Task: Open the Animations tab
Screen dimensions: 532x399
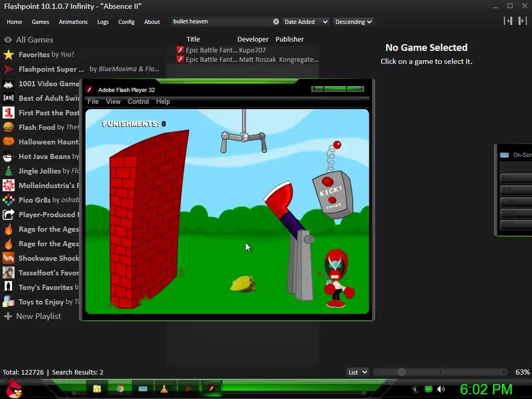Action: coord(73,22)
